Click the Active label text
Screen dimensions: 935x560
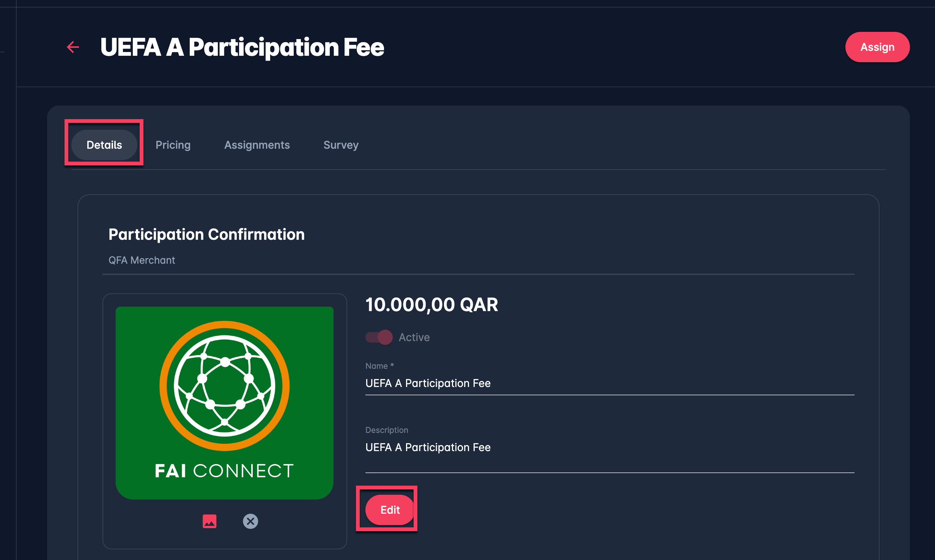coord(414,337)
